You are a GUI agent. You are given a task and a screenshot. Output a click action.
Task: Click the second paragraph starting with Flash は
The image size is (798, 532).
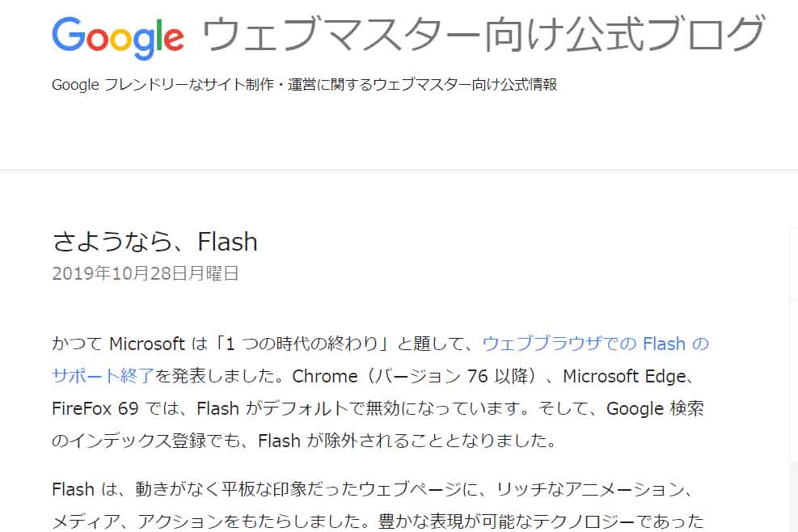click(x=372, y=489)
